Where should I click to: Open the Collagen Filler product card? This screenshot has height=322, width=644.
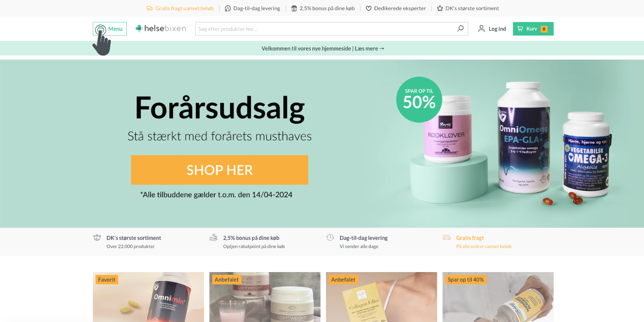pos(382,297)
